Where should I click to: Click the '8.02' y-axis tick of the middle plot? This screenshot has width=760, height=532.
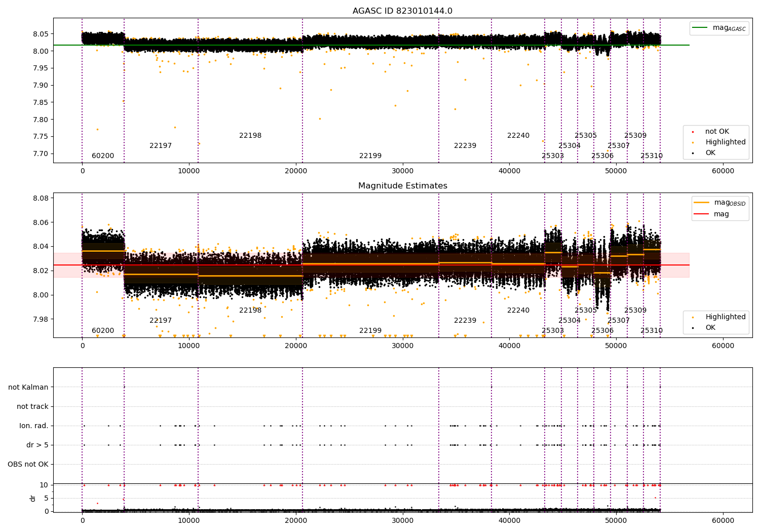tap(41, 271)
